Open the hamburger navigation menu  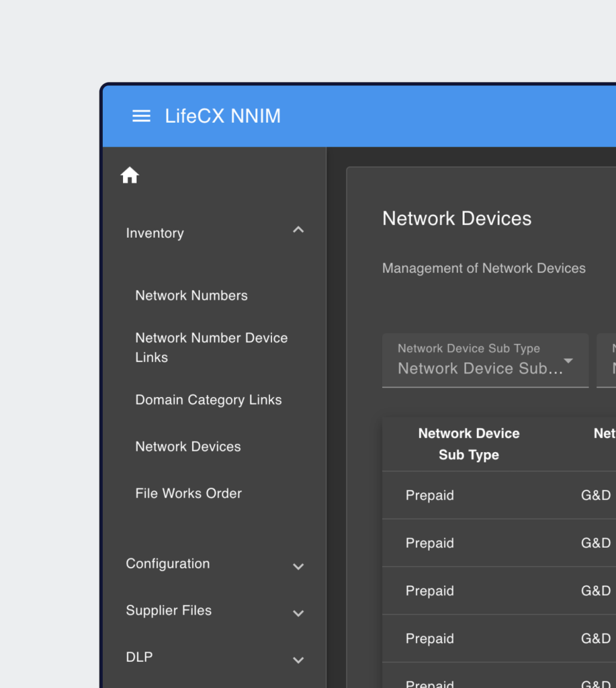click(x=141, y=116)
